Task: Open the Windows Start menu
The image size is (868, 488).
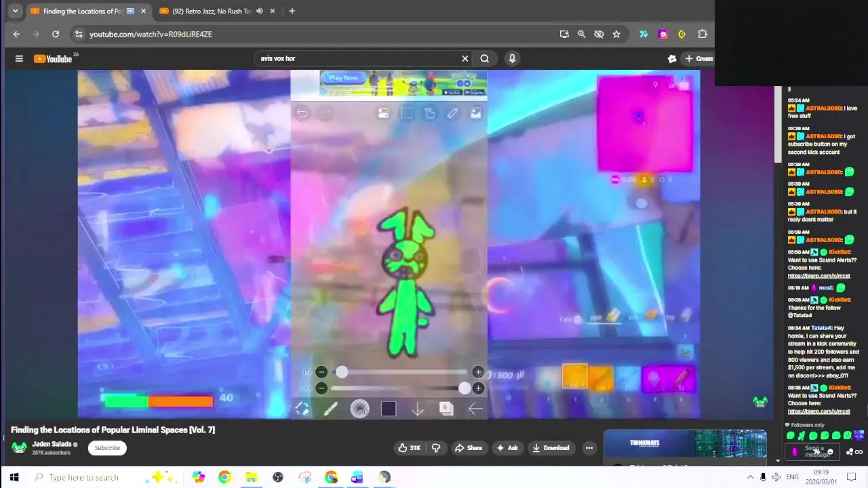Action: pyautogui.click(x=14, y=477)
